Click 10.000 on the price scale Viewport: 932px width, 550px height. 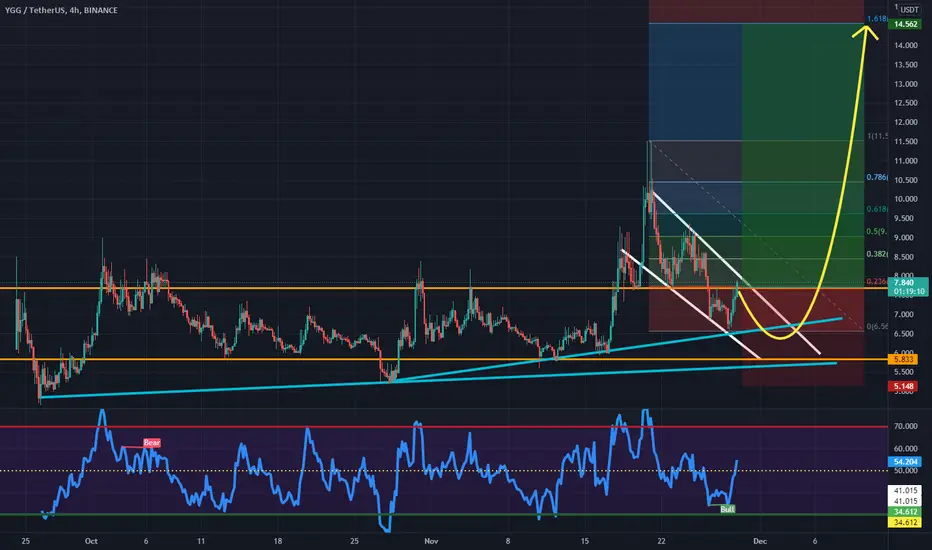coord(905,199)
